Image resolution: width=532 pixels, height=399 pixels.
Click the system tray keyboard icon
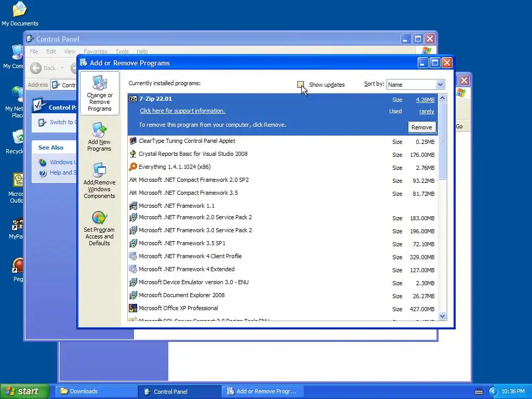click(x=478, y=392)
